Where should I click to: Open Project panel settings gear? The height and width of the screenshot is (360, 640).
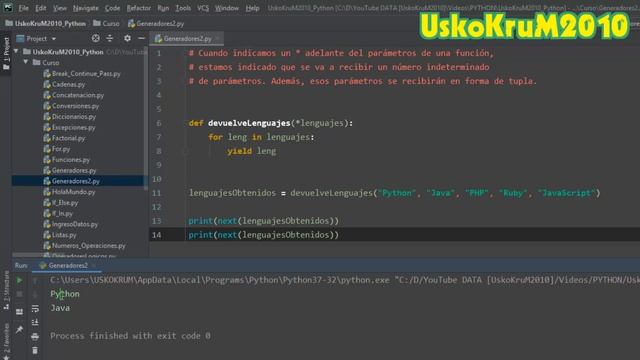tap(127, 38)
